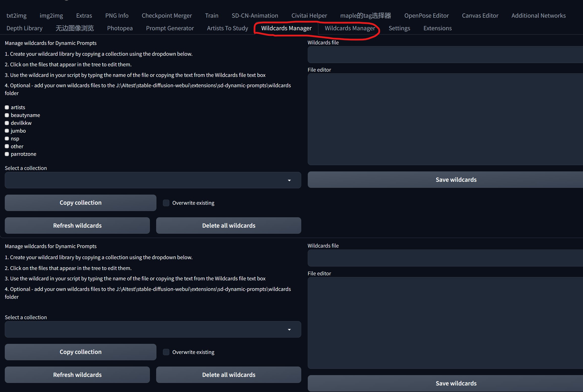The image size is (583, 392).
Task: Open the Settings tab
Action: click(399, 28)
